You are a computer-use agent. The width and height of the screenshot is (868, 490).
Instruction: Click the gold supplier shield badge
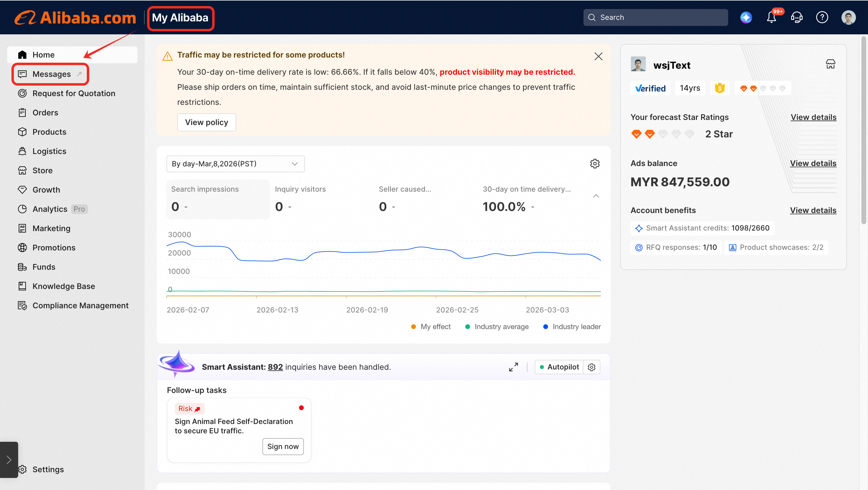[719, 88]
